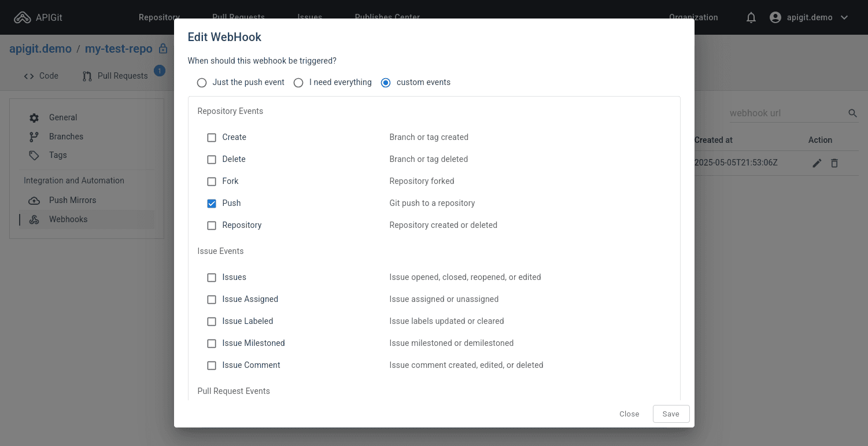Click the Pull Requests merge icon

coord(87,76)
